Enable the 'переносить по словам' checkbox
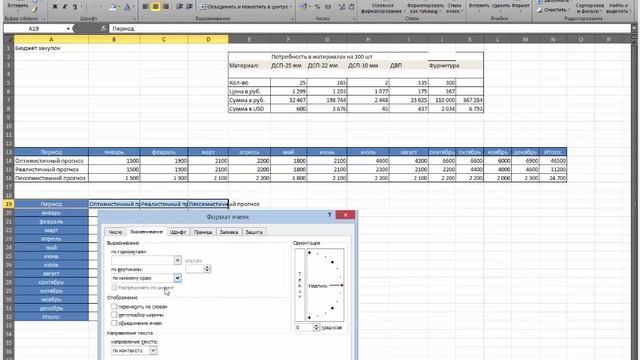The image size is (640, 360). click(x=114, y=306)
